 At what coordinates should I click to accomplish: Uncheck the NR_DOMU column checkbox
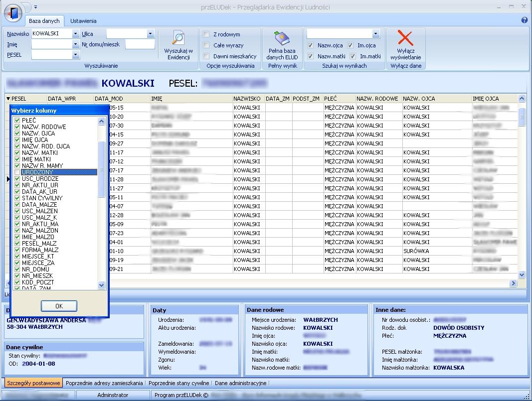17,269
